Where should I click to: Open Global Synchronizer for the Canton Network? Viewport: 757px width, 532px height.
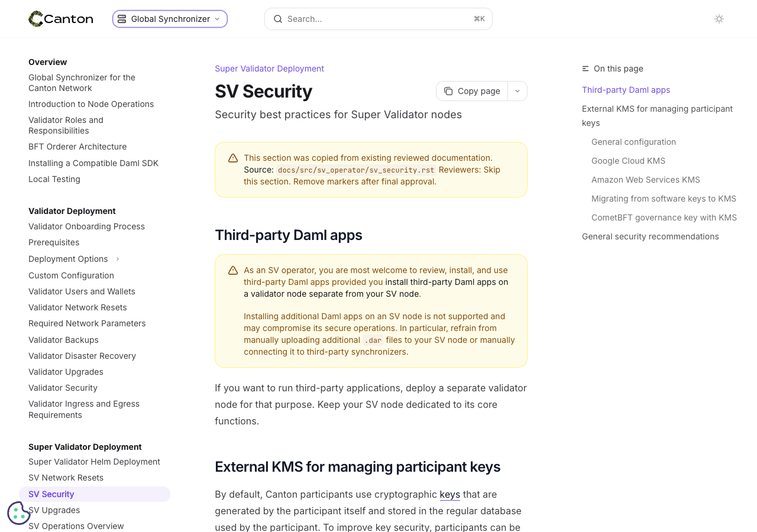tap(82, 83)
